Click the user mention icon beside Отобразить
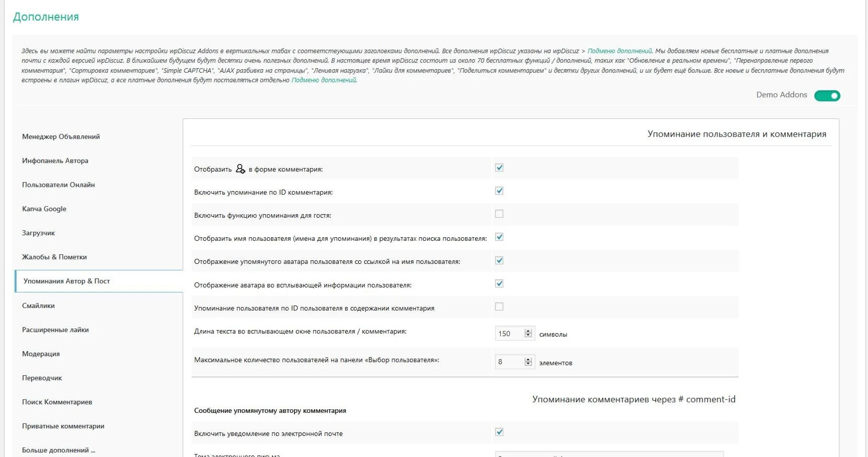 click(x=240, y=169)
